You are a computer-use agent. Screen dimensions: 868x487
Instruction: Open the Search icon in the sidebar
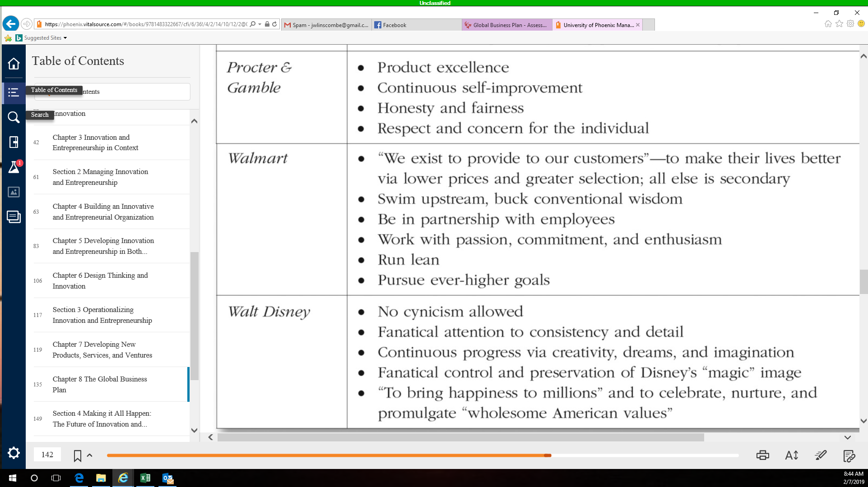pyautogui.click(x=14, y=117)
